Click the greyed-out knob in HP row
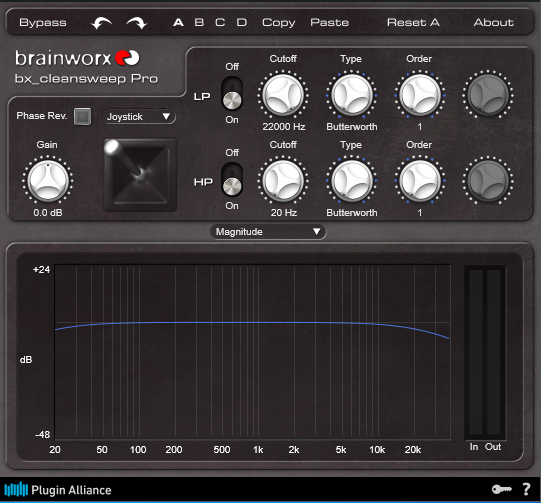The width and height of the screenshot is (541, 503). point(488,180)
